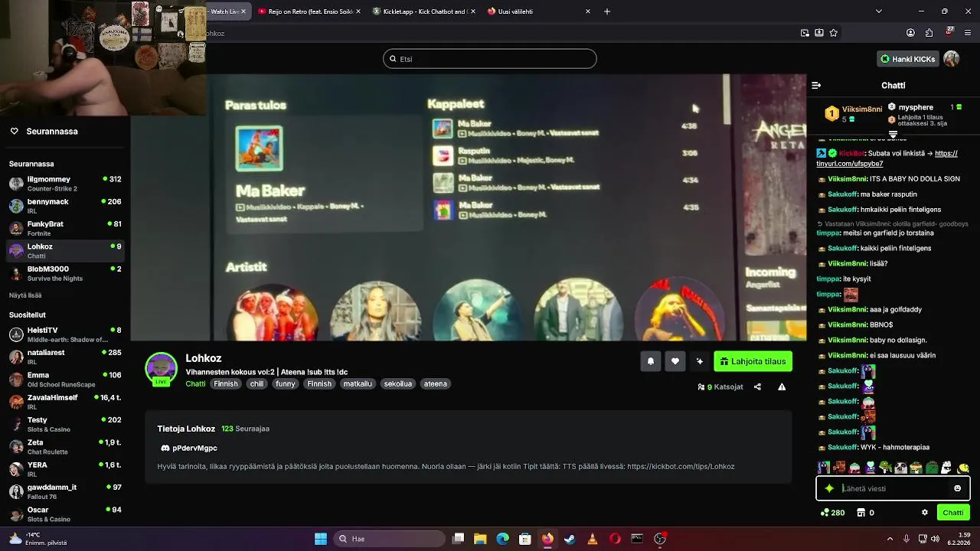Image resolution: width=980 pixels, height=551 pixels.
Task: Open the ZavalaHimself recommended channel
Action: [65, 402]
